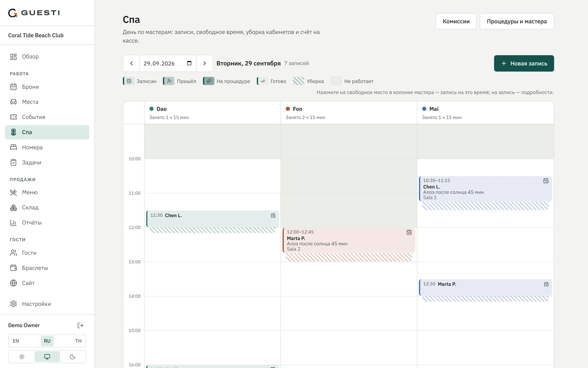588x368 pixels.
Task: Click the date field 29.09.2026
Action: (168, 63)
